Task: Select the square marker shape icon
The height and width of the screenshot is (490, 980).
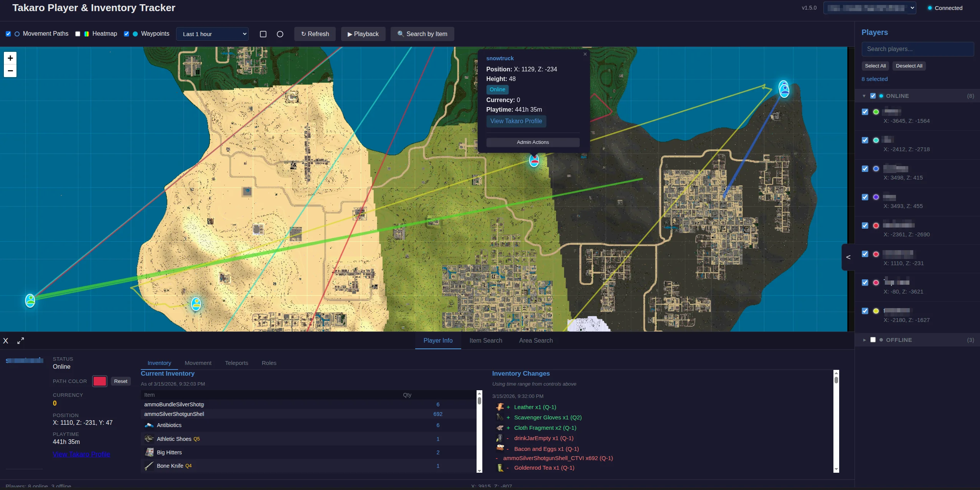Action: coord(263,34)
